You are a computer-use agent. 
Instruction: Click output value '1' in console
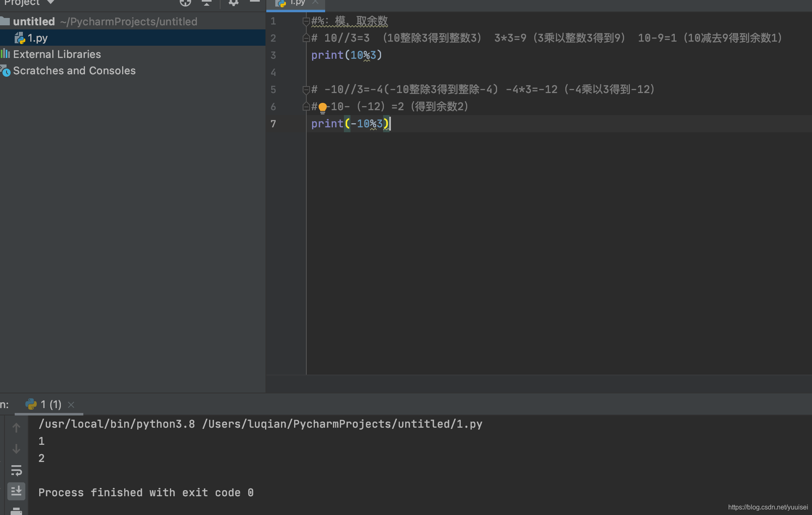(42, 441)
